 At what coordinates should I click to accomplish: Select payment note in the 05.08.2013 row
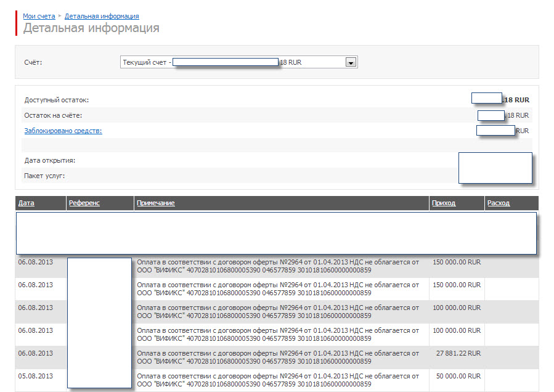click(x=277, y=380)
